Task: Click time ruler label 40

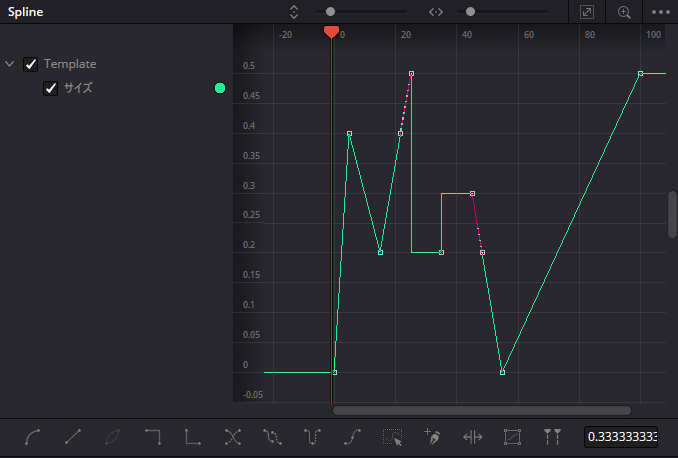Action: tap(467, 35)
